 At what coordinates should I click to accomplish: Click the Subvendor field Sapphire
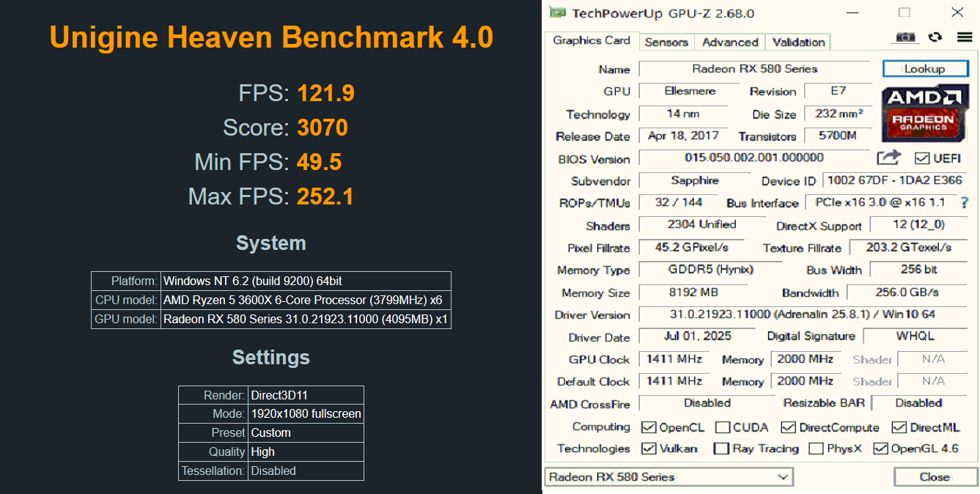(x=694, y=180)
